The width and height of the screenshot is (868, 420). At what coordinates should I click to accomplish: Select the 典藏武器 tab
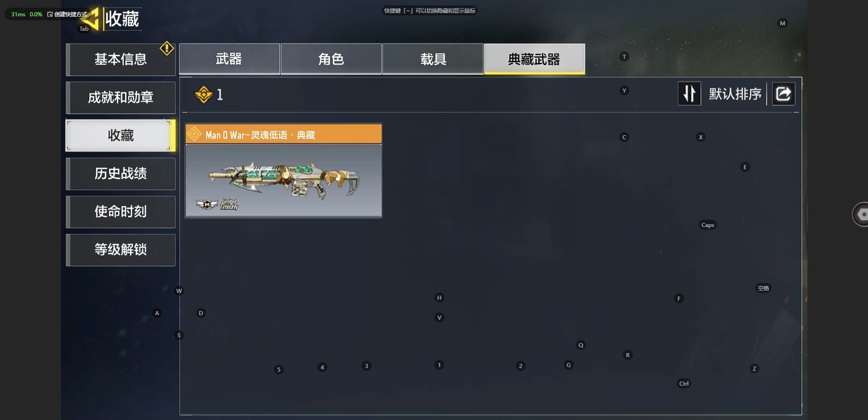534,59
